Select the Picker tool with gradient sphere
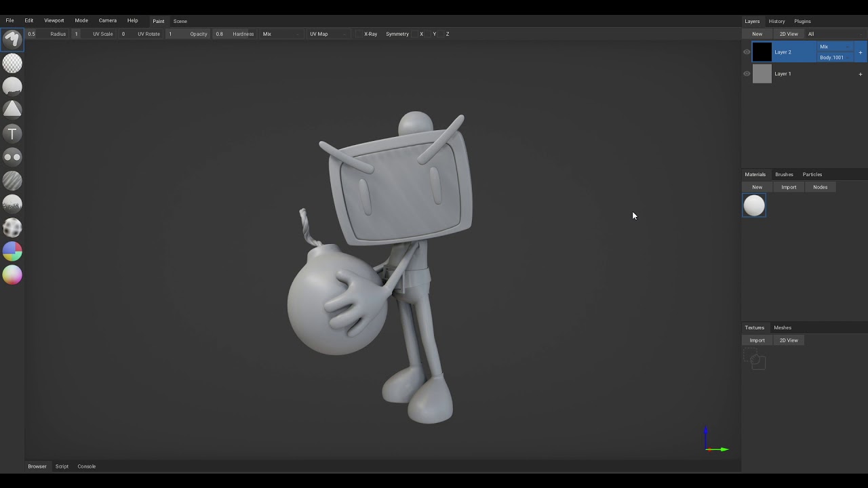868x488 pixels. pyautogui.click(x=12, y=274)
